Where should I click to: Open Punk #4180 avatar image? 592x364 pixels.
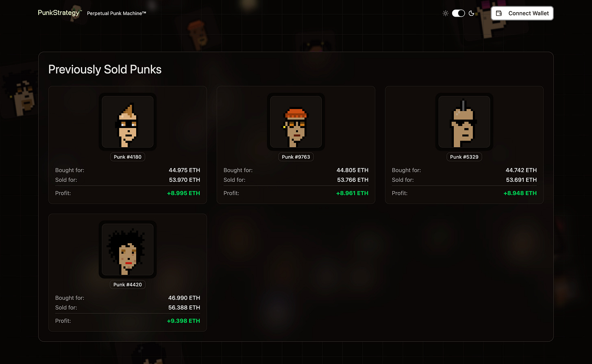128,122
